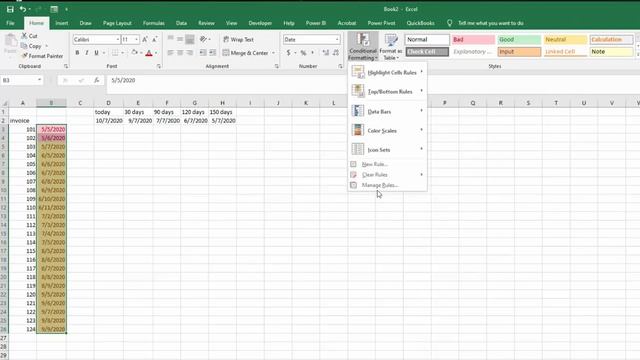Click the Copy icon
The width and height of the screenshot is (640, 360).
(24, 46)
